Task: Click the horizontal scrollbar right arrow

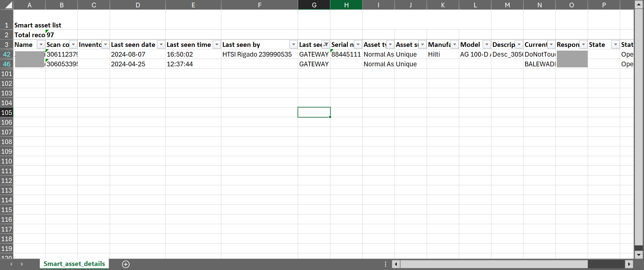Action: click(x=629, y=264)
